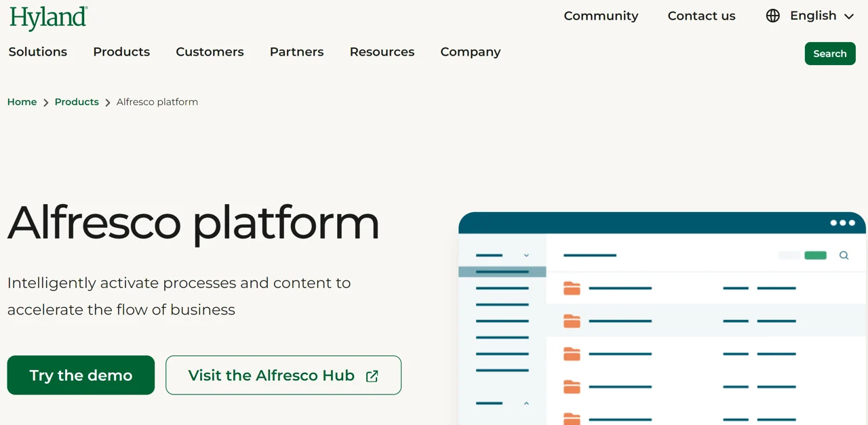Start with the Try the demo button
The image size is (868, 425).
click(81, 375)
